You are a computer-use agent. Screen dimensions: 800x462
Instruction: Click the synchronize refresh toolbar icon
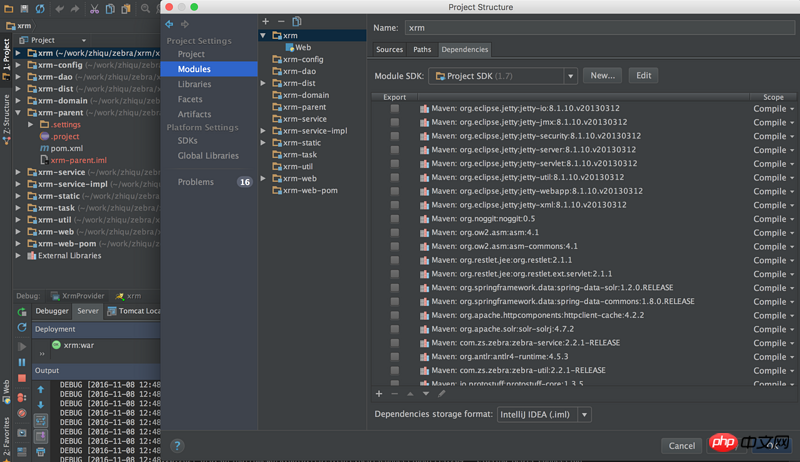[x=39, y=9]
